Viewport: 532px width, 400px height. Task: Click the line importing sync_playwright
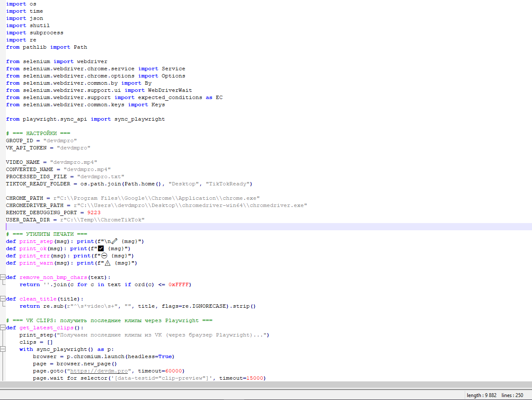pos(85,119)
